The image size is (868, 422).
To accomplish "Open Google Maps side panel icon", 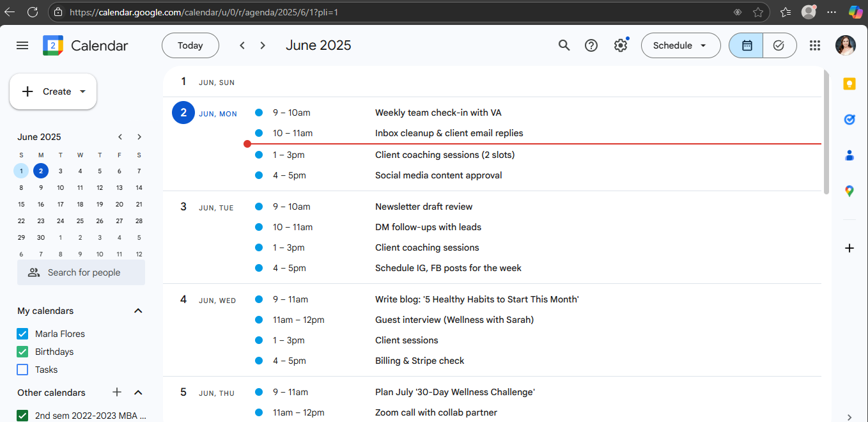I will (x=849, y=191).
